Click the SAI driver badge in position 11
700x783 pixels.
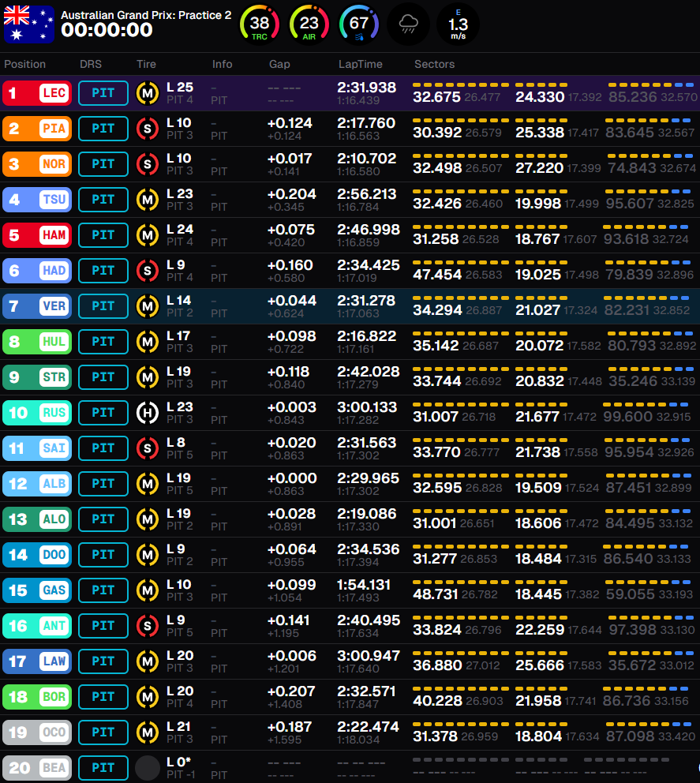coord(37,448)
